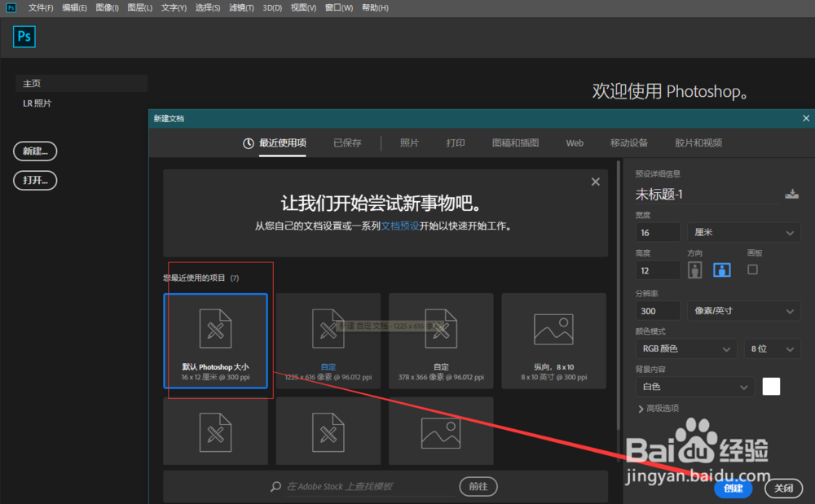Select landscape orientation icon

(x=721, y=270)
